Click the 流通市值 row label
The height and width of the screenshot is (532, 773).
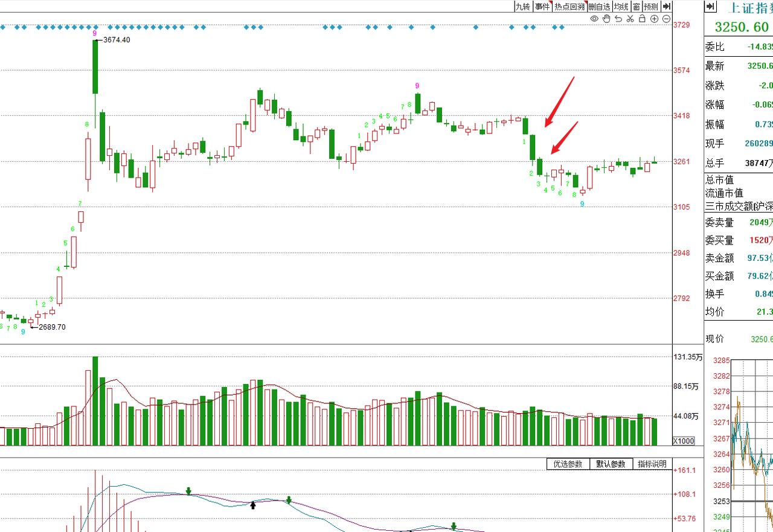pos(725,193)
